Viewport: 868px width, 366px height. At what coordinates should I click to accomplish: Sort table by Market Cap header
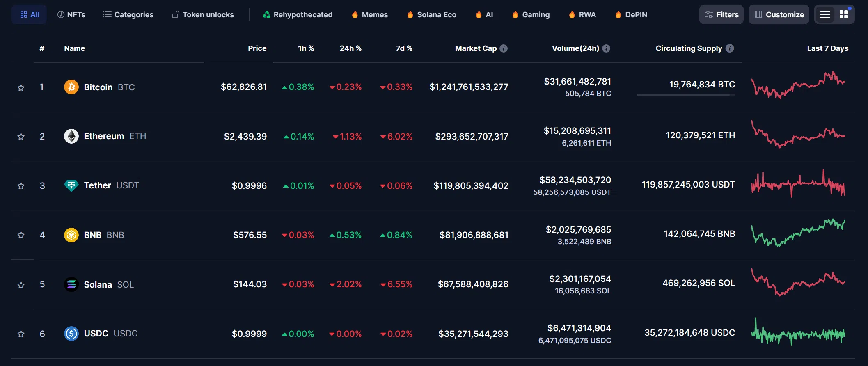[x=476, y=48]
